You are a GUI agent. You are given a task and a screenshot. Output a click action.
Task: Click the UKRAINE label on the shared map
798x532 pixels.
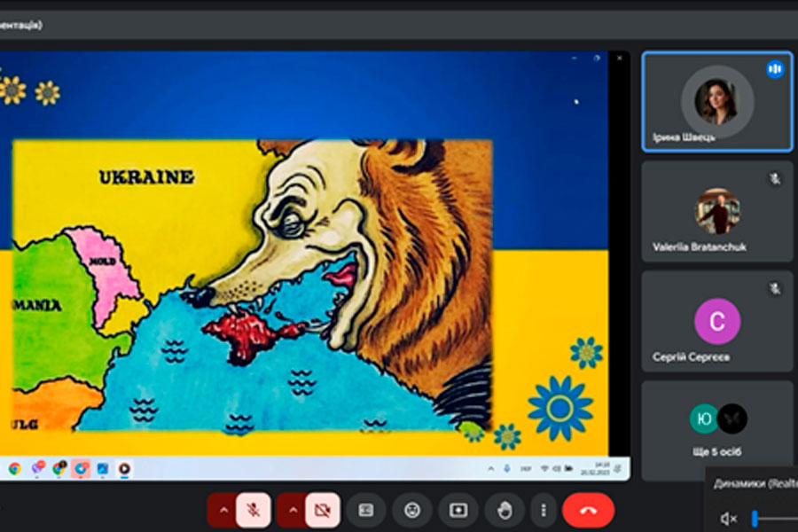pos(146,177)
